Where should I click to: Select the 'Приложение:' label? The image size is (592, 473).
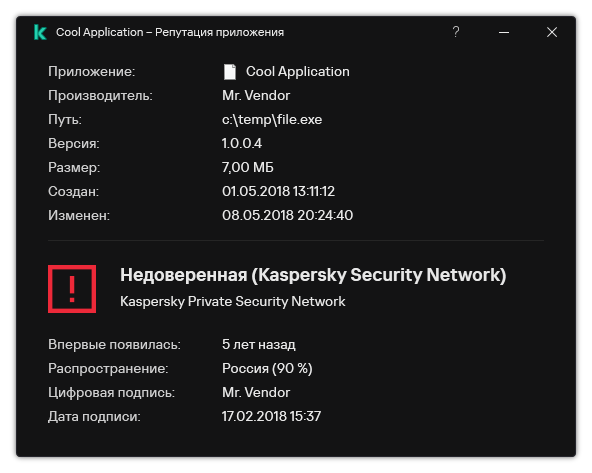91,72
